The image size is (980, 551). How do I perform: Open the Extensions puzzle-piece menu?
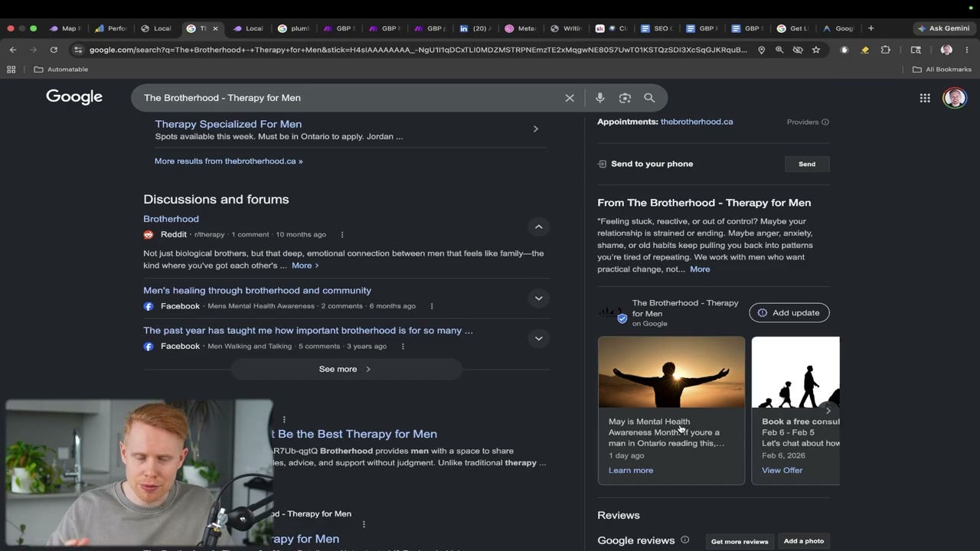pos(886,50)
